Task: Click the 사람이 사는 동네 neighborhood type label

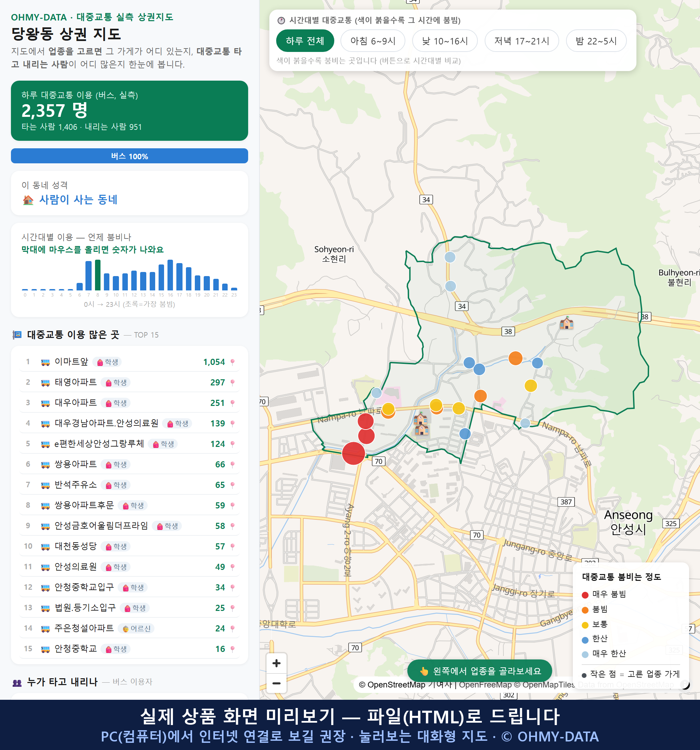Action: pos(78,200)
